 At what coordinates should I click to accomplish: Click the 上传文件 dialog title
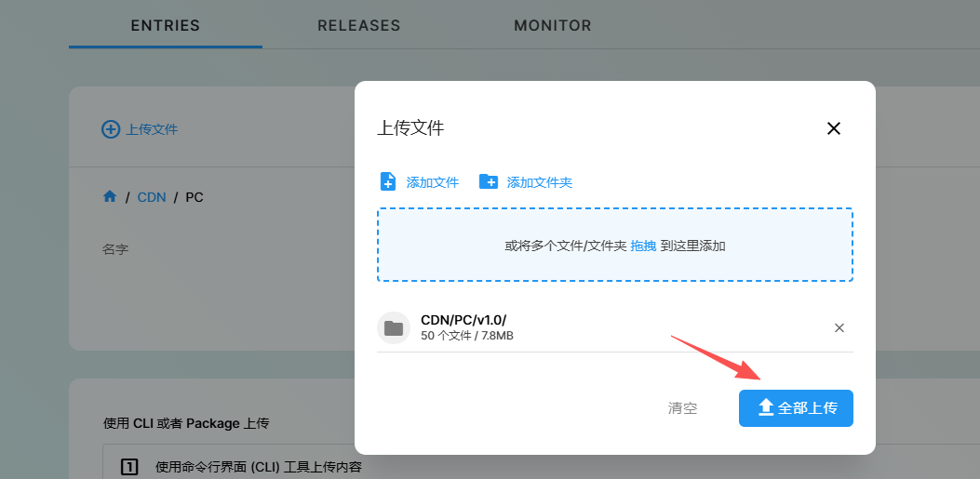[410, 128]
